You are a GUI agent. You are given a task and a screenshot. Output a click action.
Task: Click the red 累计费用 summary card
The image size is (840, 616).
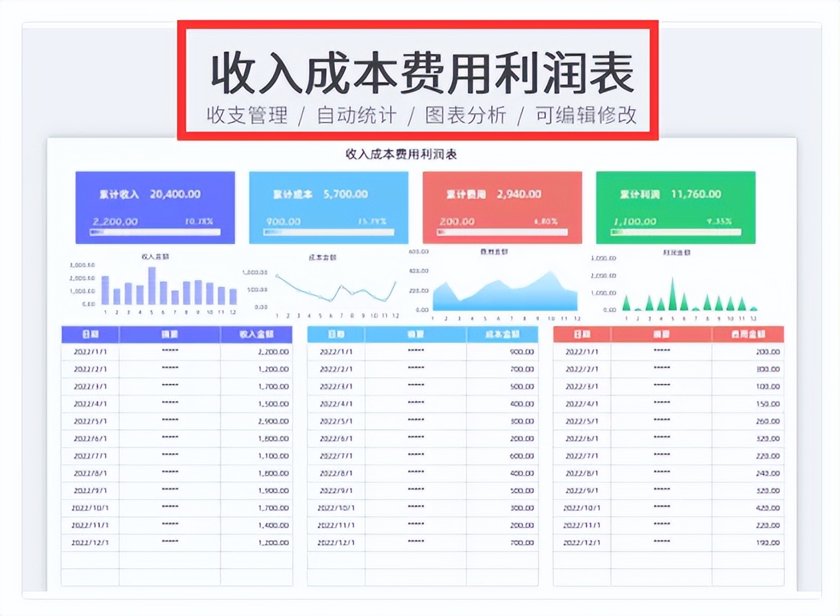click(x=502, y=207)
